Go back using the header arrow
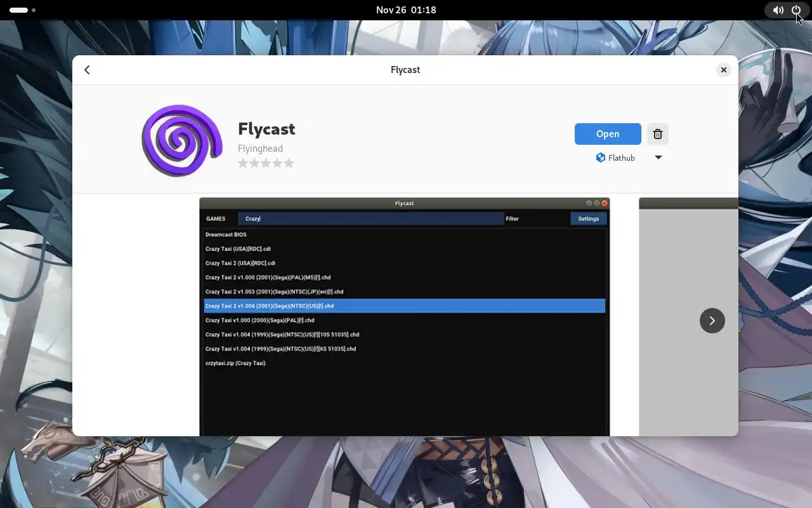This screenshot has width=812, height=508. click(x=88, y=70)
